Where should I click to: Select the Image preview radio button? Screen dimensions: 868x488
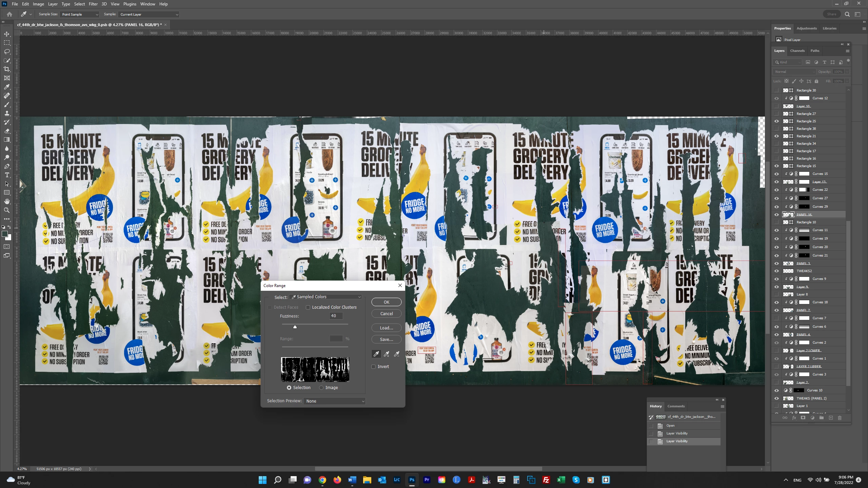tap(321, 388)
